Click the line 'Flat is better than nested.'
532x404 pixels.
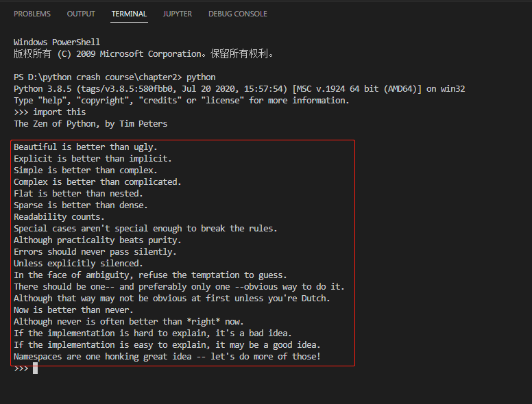[x=78, y=194]
